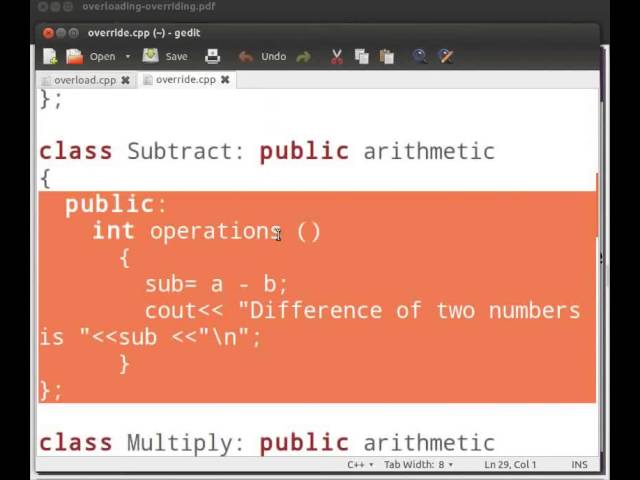Viewport: 640px width, 480px height.
Task: Open Find using the magnifier icon
Action: (420, 56)
